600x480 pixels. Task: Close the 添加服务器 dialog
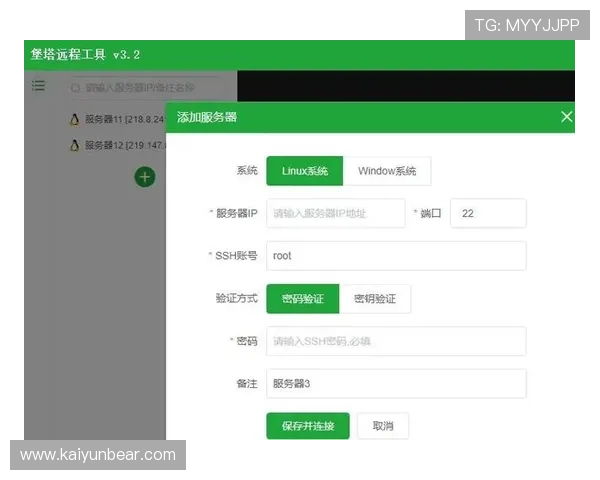pos(566,117)
